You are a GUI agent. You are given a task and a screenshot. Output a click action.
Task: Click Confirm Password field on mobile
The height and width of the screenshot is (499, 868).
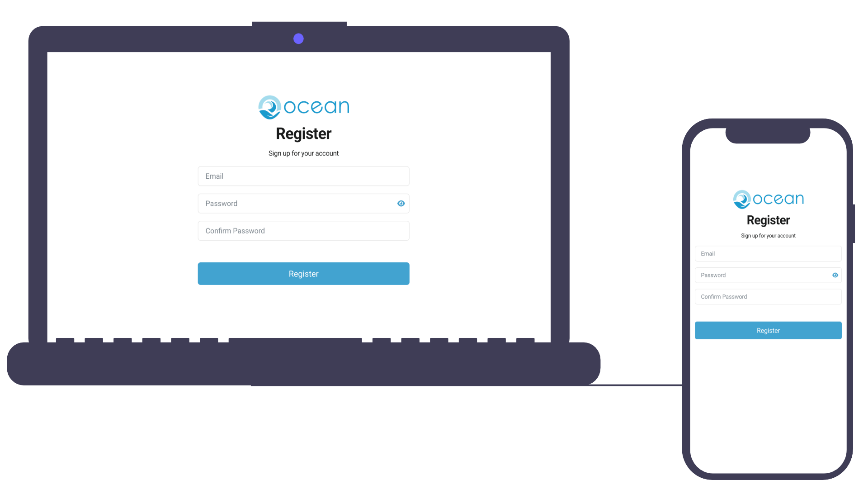(x=768, y=297)
